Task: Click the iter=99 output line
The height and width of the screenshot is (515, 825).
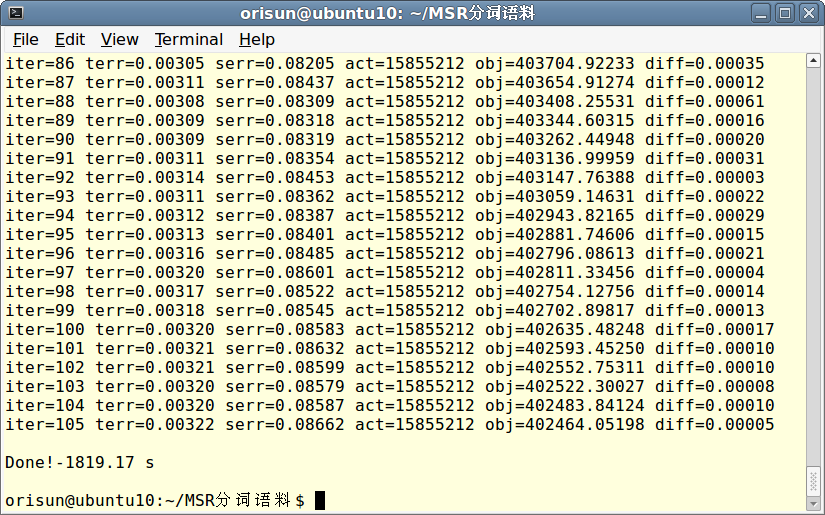Action: click(385, 310)
